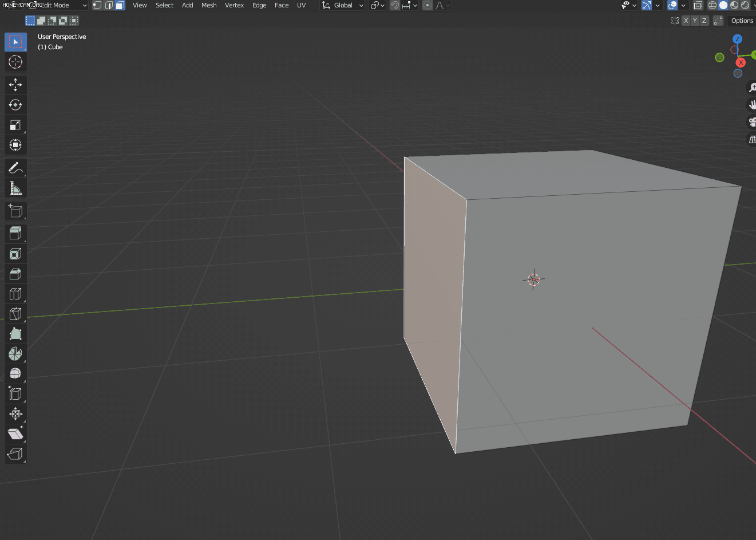756x540 pixels.
Task: Enable Y axis mesh symmetry
Action: [695, 21]
